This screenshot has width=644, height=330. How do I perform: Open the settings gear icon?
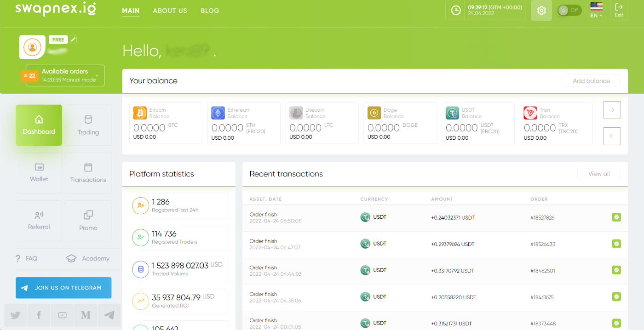(x=541, y=10)
